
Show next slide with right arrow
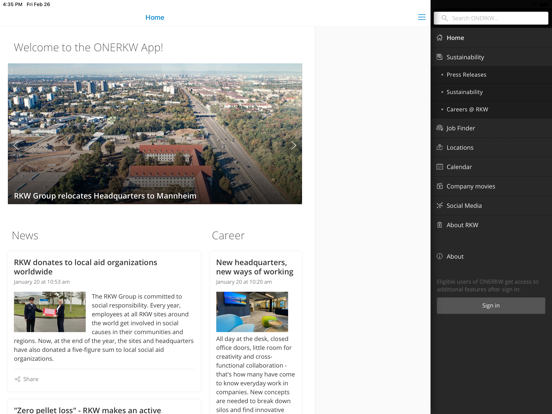(x=293, y=145)
